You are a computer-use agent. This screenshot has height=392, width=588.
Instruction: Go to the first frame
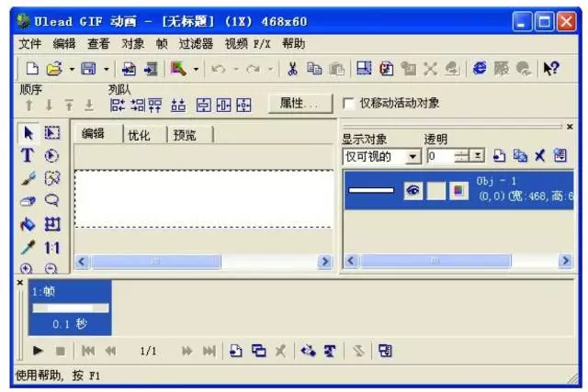88,352
